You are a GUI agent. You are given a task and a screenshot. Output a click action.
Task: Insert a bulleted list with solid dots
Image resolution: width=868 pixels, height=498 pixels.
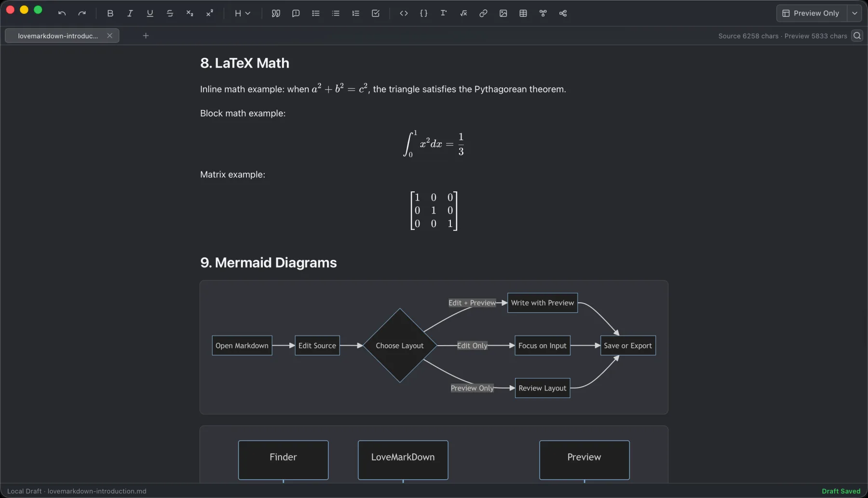(x=316, y=13)
